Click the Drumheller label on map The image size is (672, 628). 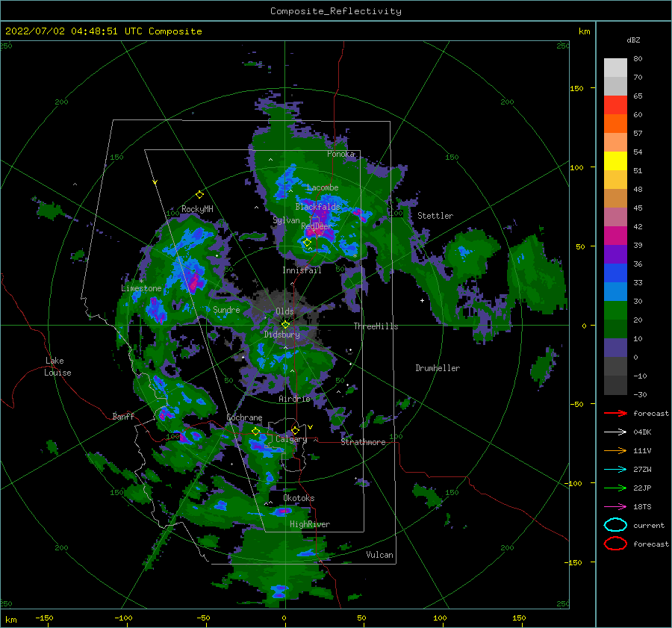pos(438,368)
